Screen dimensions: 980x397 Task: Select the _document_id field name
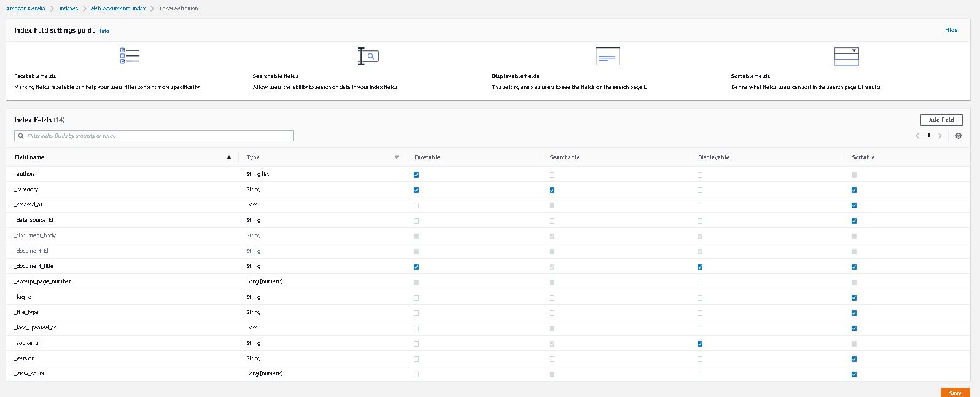(x=31, y=251)
